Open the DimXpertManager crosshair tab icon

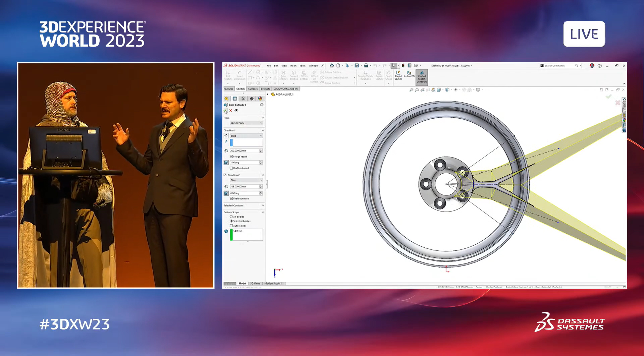(x=252, y=99)
